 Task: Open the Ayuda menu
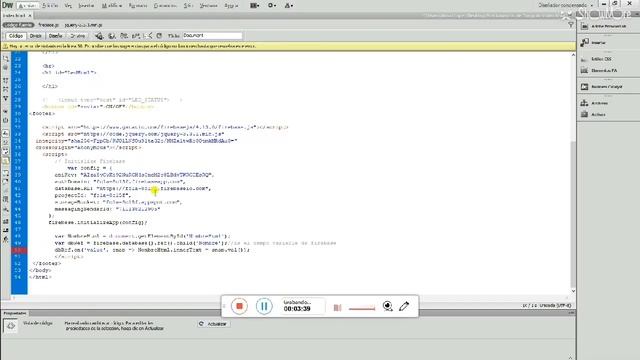[231, 6]
